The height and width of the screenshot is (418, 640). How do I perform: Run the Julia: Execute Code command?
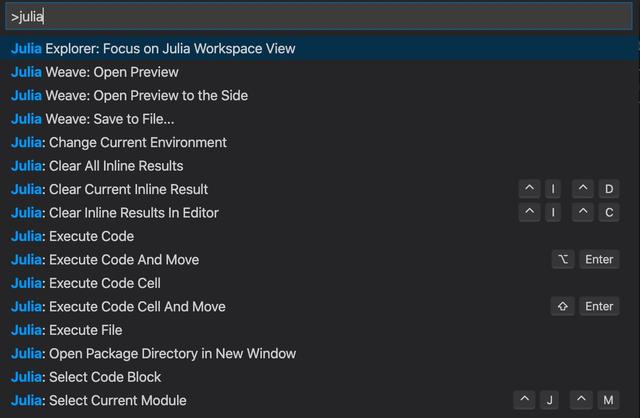(x=72, y=237)
